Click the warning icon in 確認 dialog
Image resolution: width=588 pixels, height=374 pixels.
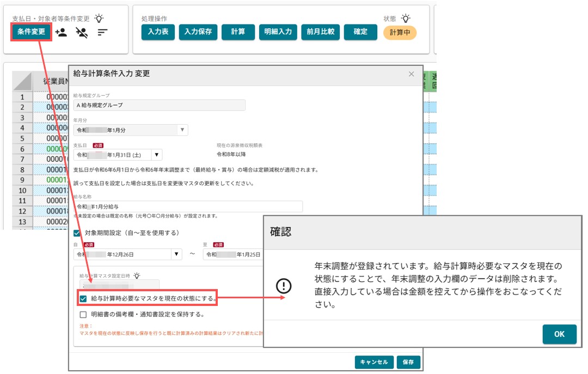tap(284, 286)
